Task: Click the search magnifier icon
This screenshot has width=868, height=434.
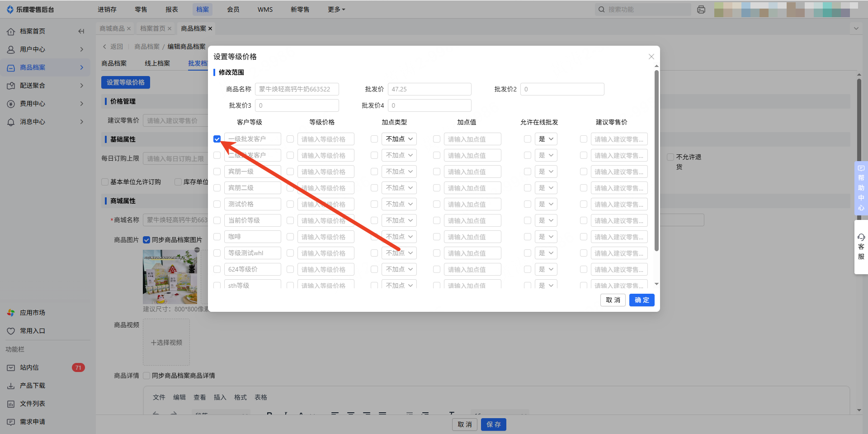Action: tap(601, 10)
